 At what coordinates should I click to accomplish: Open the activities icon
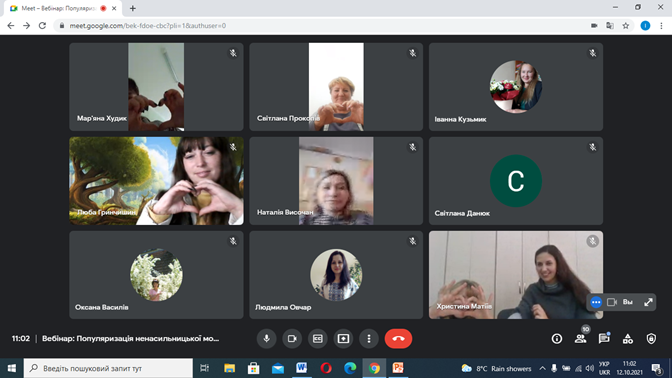coord(628,339)
